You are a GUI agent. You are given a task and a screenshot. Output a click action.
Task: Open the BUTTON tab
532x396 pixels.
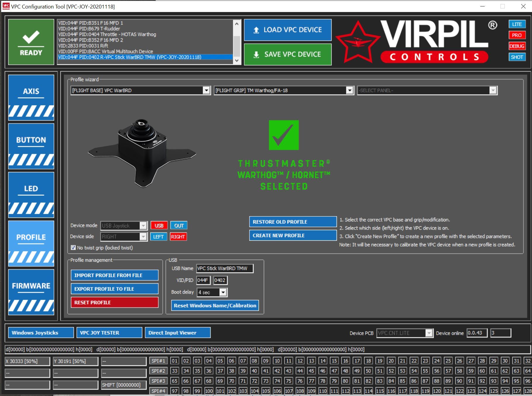31,146
